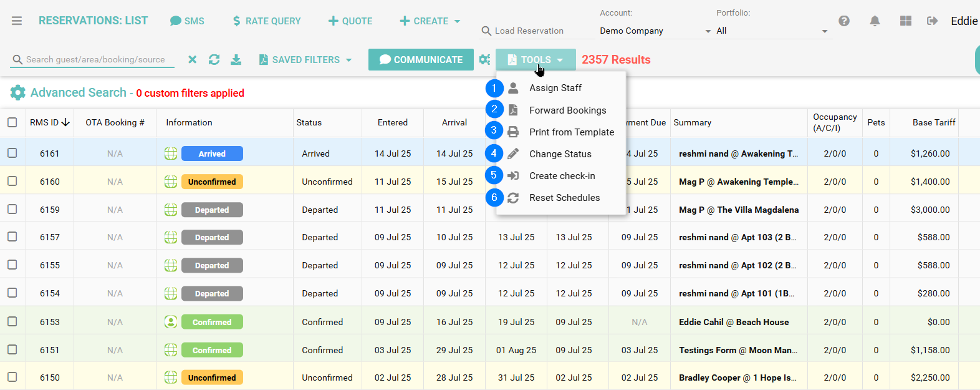The image size is (980, 390).
Task: Click the help question mark icon
Action: tap(844, 21)
